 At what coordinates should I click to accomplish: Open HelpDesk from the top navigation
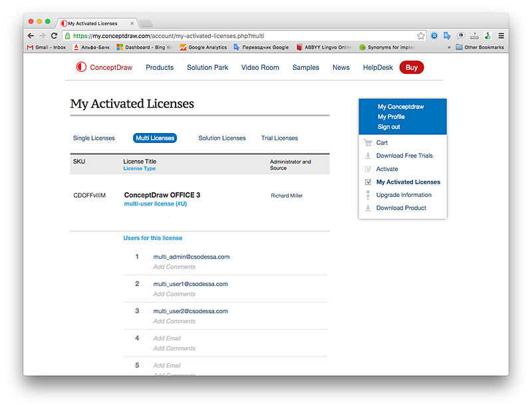(x=378, y=68)
